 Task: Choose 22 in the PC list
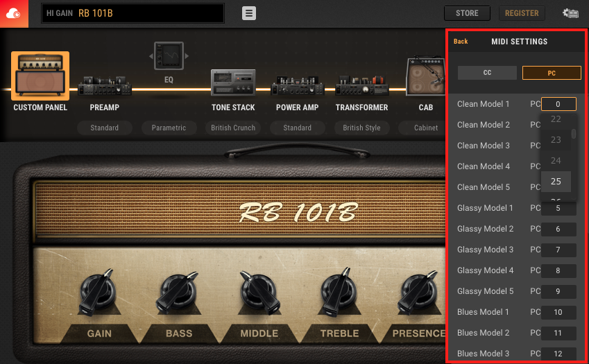tap(556, 119)
